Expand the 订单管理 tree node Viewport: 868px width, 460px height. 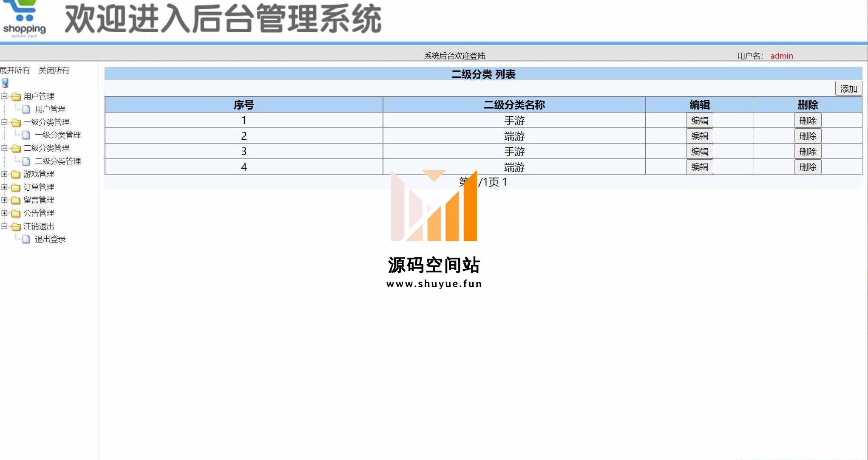click(x=4, y=187)
